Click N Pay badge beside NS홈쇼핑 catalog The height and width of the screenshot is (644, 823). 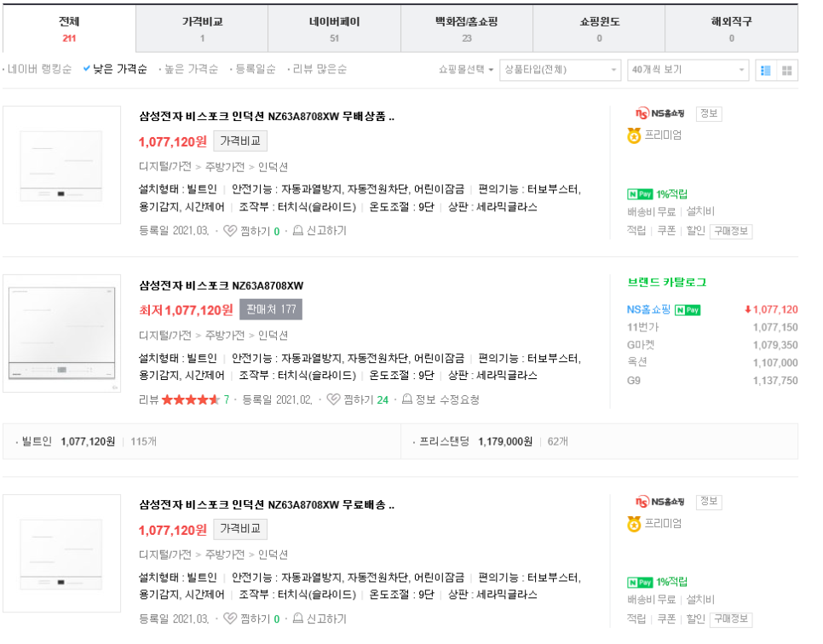688,310
